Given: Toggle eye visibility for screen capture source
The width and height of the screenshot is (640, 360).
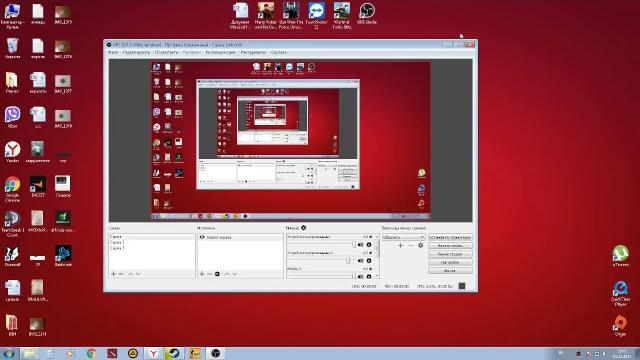Looking at the screenshot, I should (x=202, y=237).
